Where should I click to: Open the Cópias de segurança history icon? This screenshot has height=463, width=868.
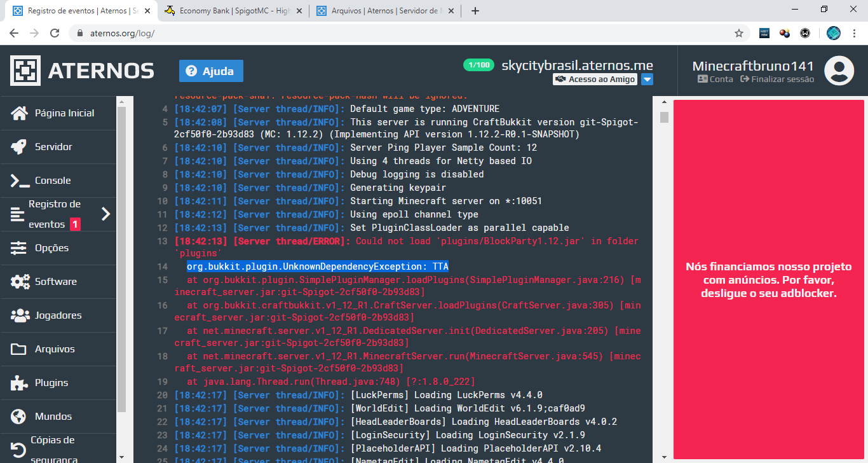coord(18,450)
